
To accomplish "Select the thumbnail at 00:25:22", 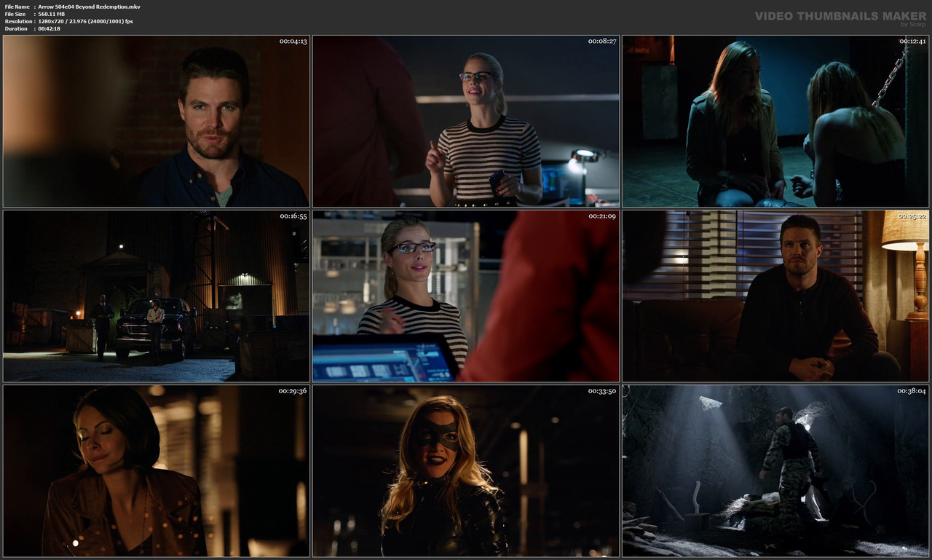I will [775, 296].
